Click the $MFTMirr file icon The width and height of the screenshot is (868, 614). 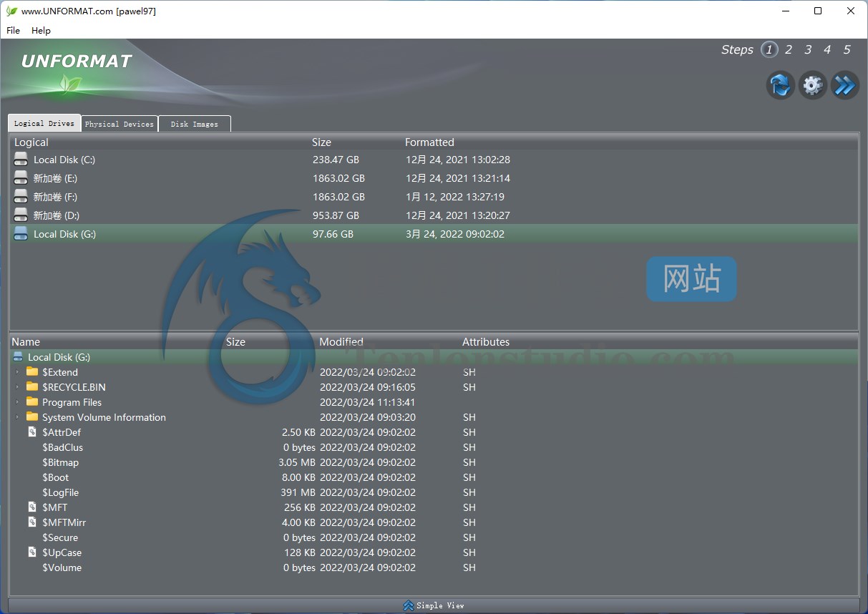pyautogui.click(x=32, y=522)
